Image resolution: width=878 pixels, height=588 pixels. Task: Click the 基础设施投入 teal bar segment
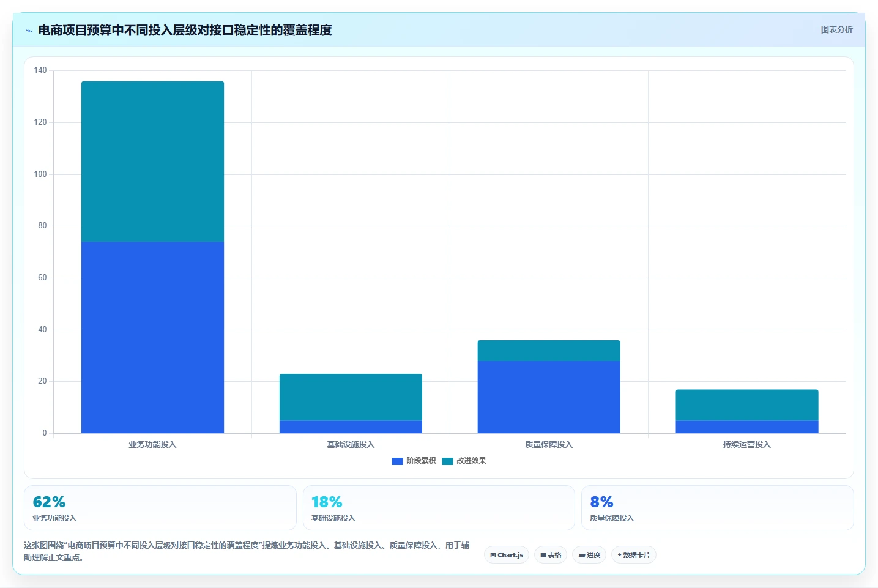coord(351,397)
